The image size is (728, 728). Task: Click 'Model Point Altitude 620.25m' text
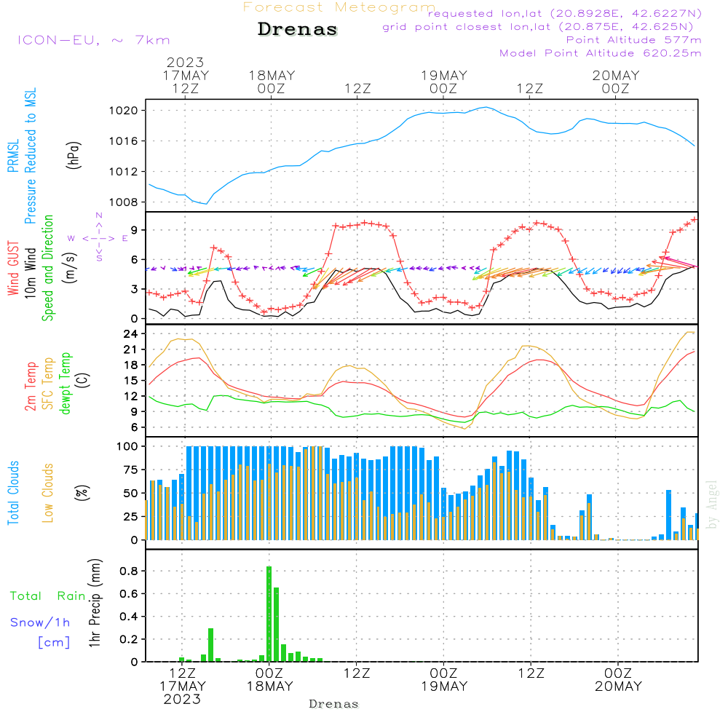pos(601,53)
